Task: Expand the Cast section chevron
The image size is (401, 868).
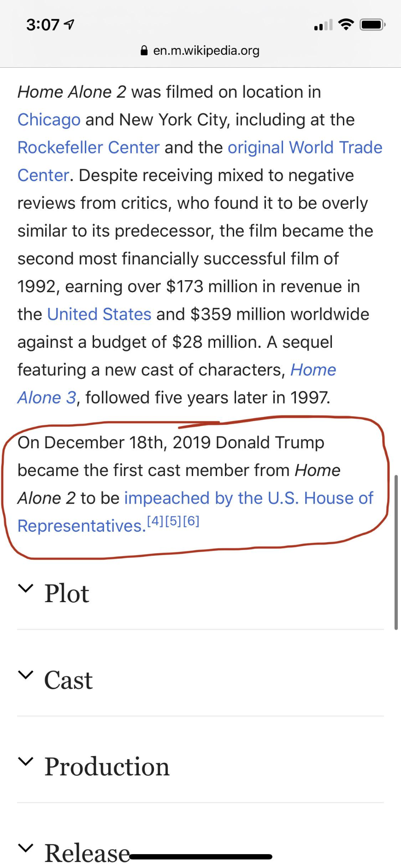Action: click(x=26, y=675)
